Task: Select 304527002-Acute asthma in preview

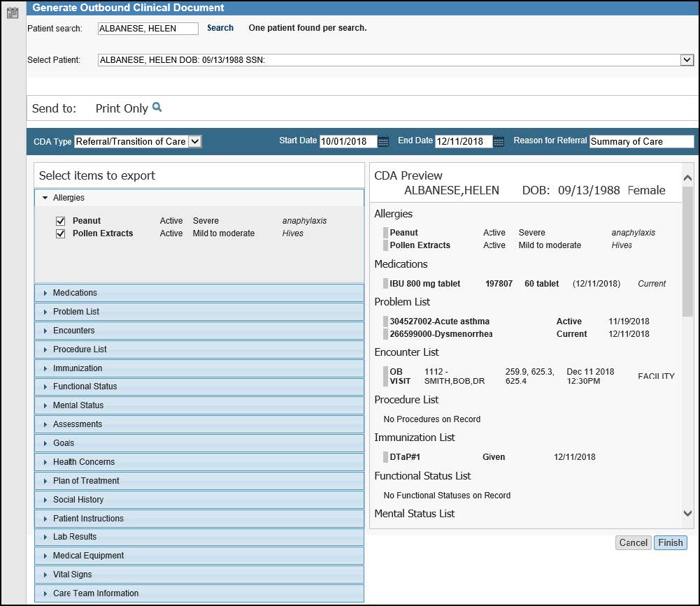Action: (439, 322)
